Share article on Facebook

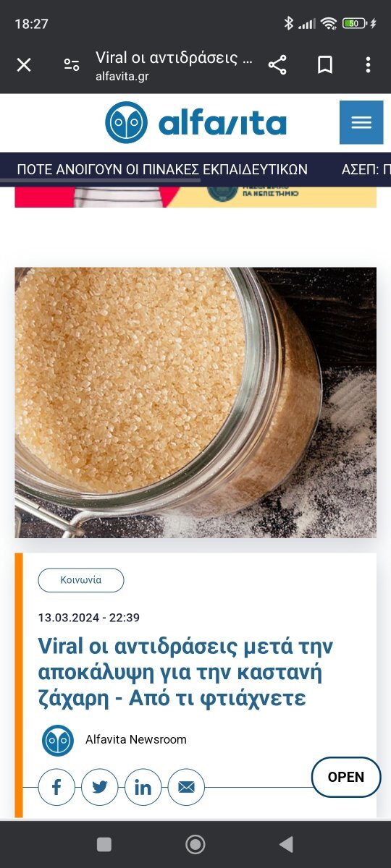point(56,787)
